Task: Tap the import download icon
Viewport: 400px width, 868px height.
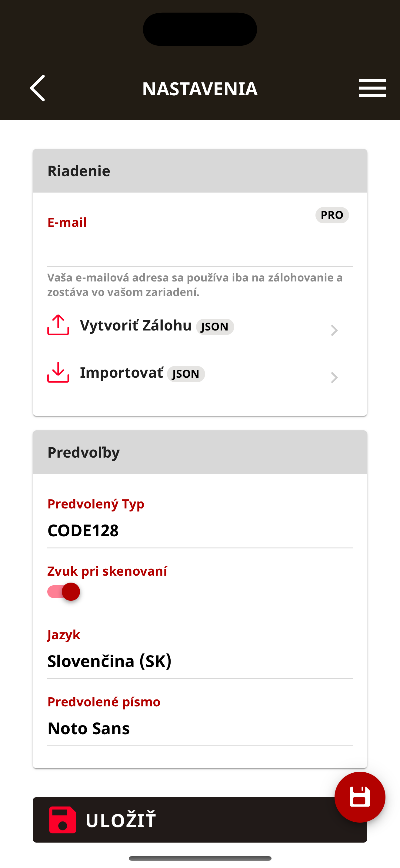Action: click(58, 372)
